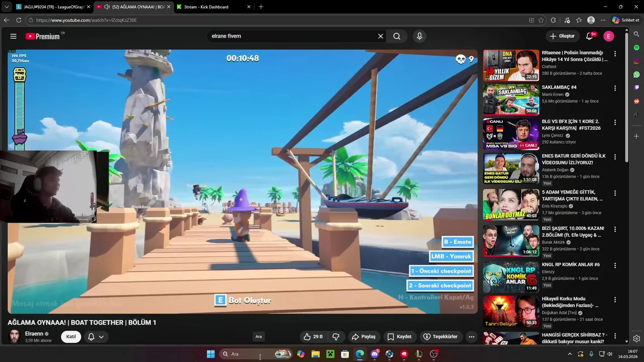Screen dimensions: 644x362
Task: Open the Teşekkürler thanks button
Action: point(441,337)
